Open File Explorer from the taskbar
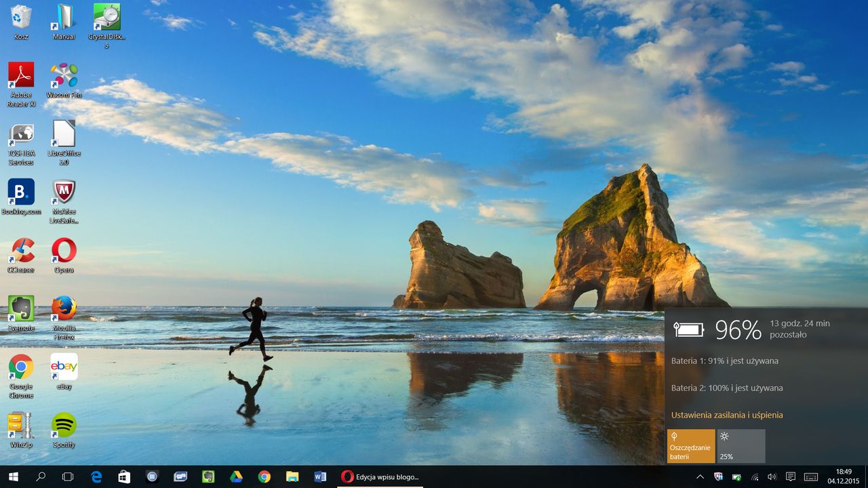 [x=292, y=476]
